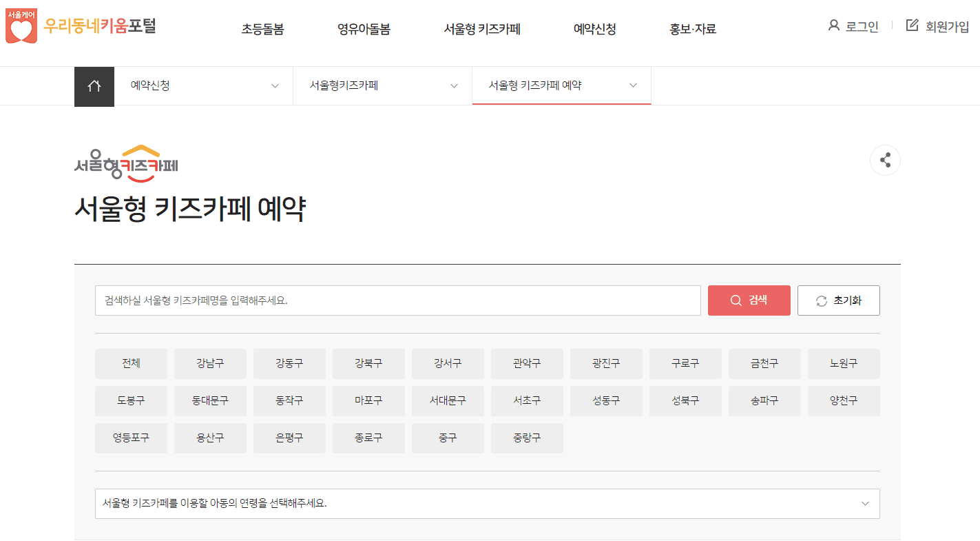Click the 로그인 link
980x541 pixels.
coord(862,26)
